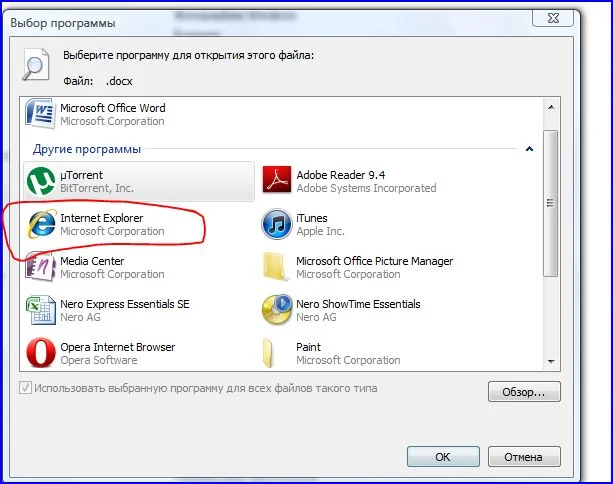The width and height of the screenshot is (613, 484).
Task: Pick the Microsoft Office Picture Manager folder icon
Action: click(x=274, y=266)
